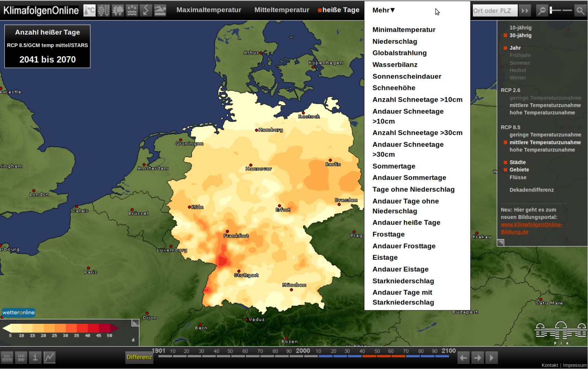Viewport: 588px width, 369px height.
Task: Select the temperature (°C) climate sector icon
Action: tap(89, 10)
